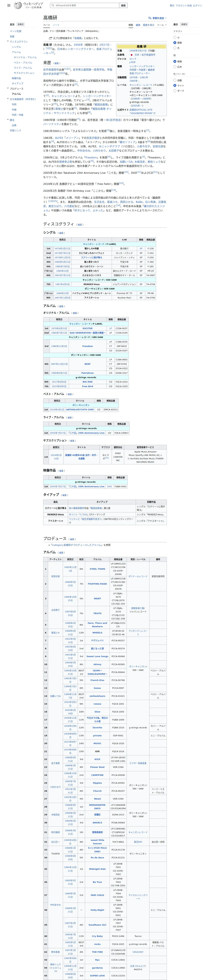Image resolution: width=210 pixels, height=980 pixels.
Task: Switch to the ノート tab
Action: 56,25
